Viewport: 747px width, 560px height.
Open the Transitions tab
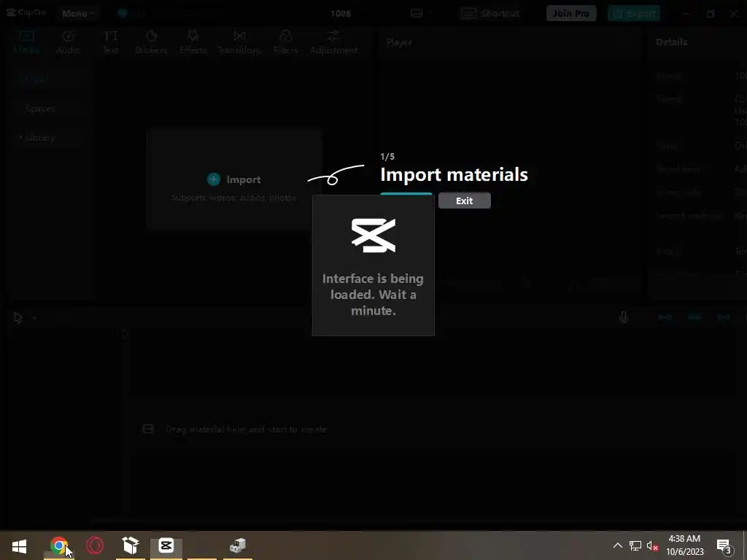point(239,42)
